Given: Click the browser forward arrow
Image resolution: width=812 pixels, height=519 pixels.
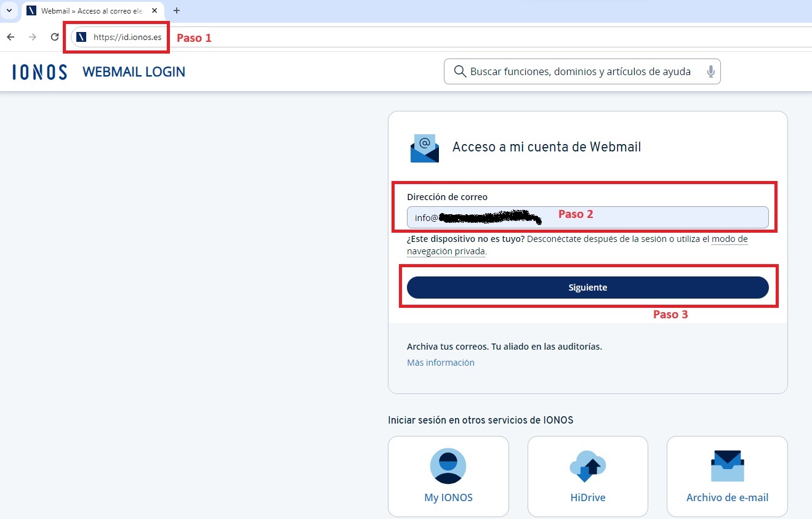Looking at the screenshot, I should click(33, 37).
